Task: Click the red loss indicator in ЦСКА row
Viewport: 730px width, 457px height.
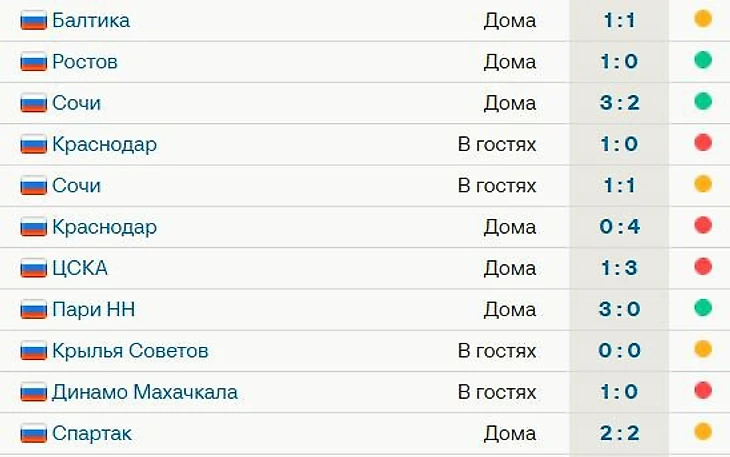Action: pyautogui.click(x=703, y=267)
